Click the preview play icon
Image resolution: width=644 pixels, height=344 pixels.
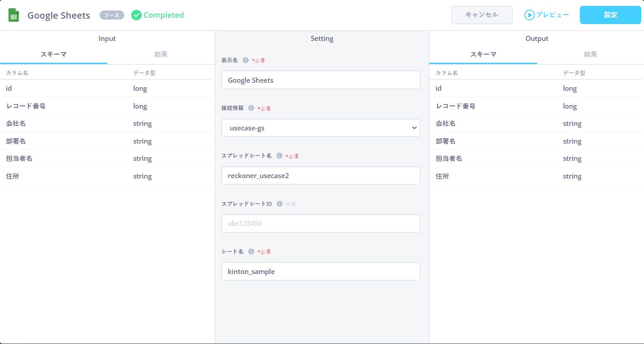pyautogui.click(x=529, y=15)
